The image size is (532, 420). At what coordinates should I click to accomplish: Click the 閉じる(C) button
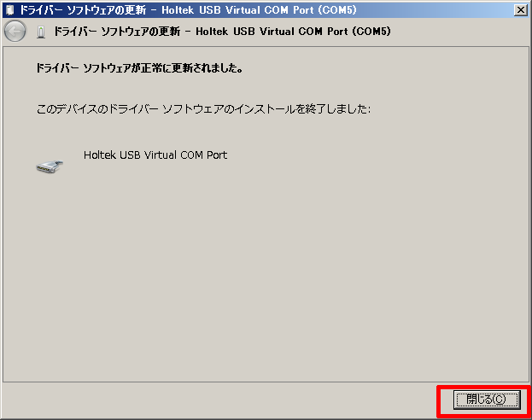tap(487, 400)
